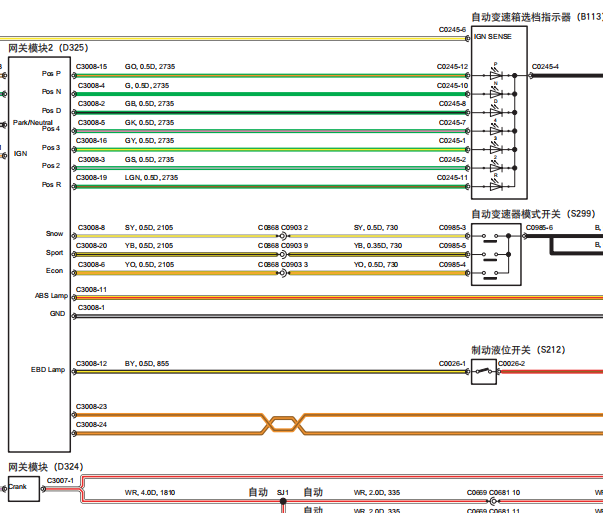Click the C0868 C0903 3 inline connector symbol
Image resolution: width=603 pixels, height=513 pixels.
(283, 273)
